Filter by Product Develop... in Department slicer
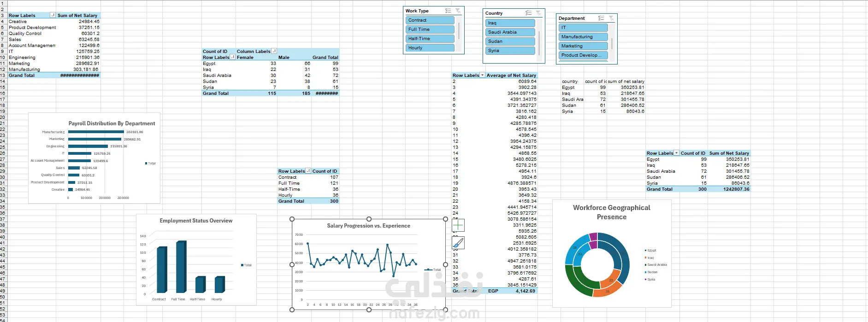868x322 pixels. [583, 55]
